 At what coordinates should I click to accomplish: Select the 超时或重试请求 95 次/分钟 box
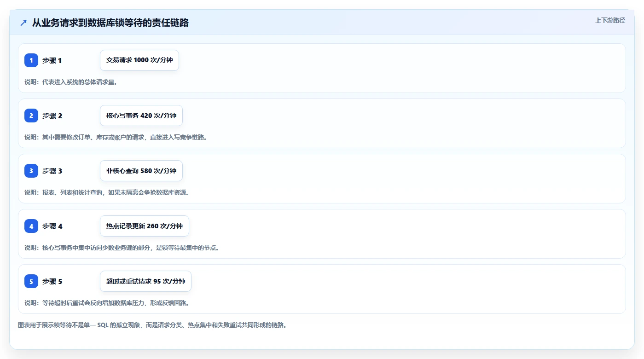pyautogui.click(x=145, y=281)
